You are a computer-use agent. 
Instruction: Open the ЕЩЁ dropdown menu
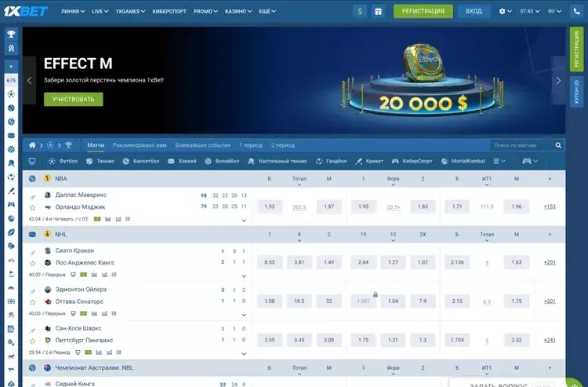267,11
